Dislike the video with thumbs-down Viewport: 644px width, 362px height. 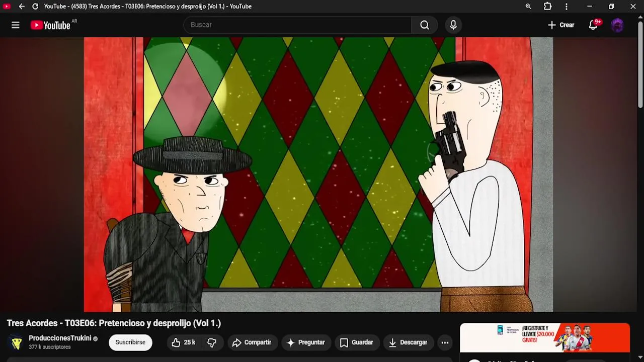[212, 342]
